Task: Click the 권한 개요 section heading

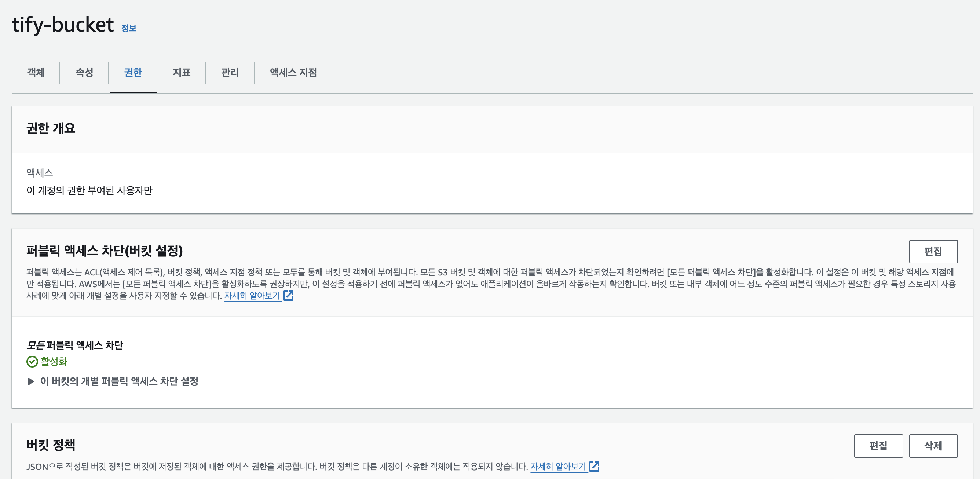Action: pyautogui.click(x=51, y=128)
